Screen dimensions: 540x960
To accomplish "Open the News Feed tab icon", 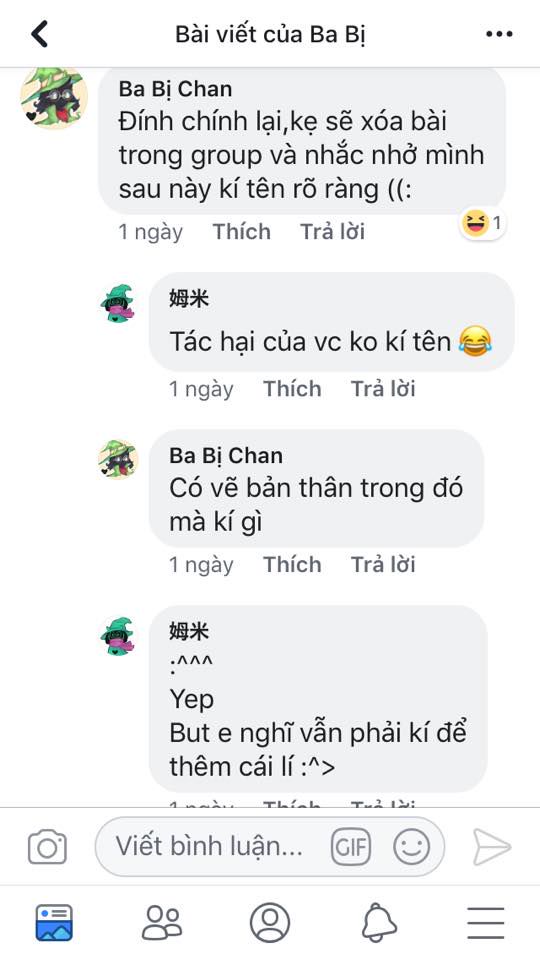I will point(54,923).
